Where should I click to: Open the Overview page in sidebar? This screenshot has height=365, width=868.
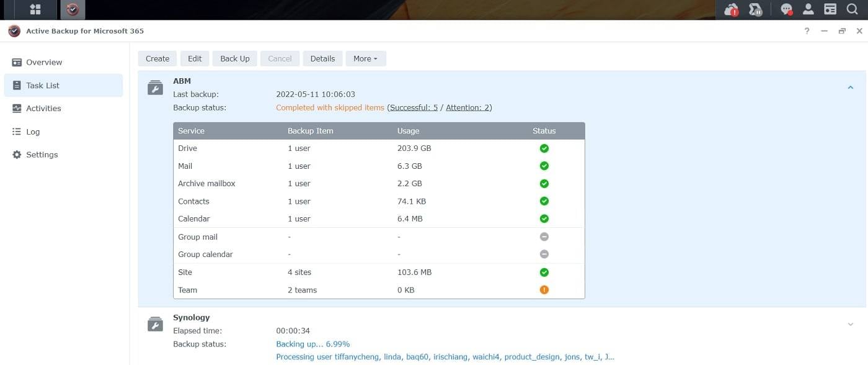(63, 62)
